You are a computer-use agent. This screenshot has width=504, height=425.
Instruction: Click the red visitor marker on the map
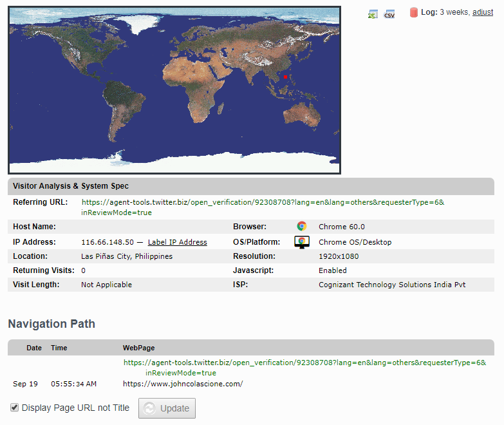tap(285, 77)
